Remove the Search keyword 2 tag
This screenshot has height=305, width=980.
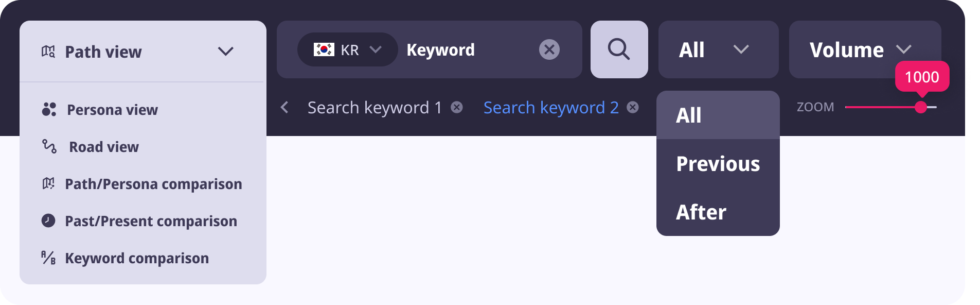pos(633,107)
